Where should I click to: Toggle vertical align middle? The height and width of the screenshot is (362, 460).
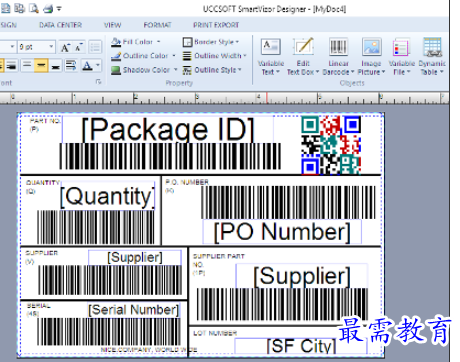point(41,65)
